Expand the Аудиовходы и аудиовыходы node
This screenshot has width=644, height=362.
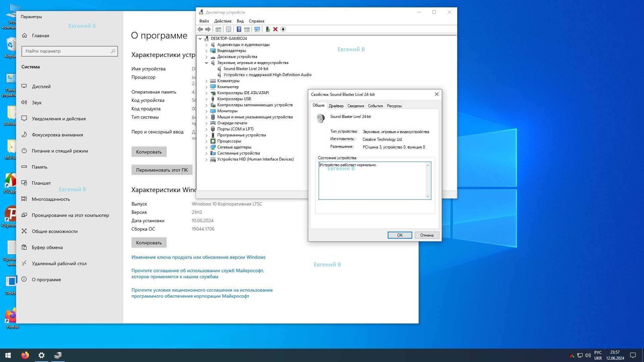[207, 45]
